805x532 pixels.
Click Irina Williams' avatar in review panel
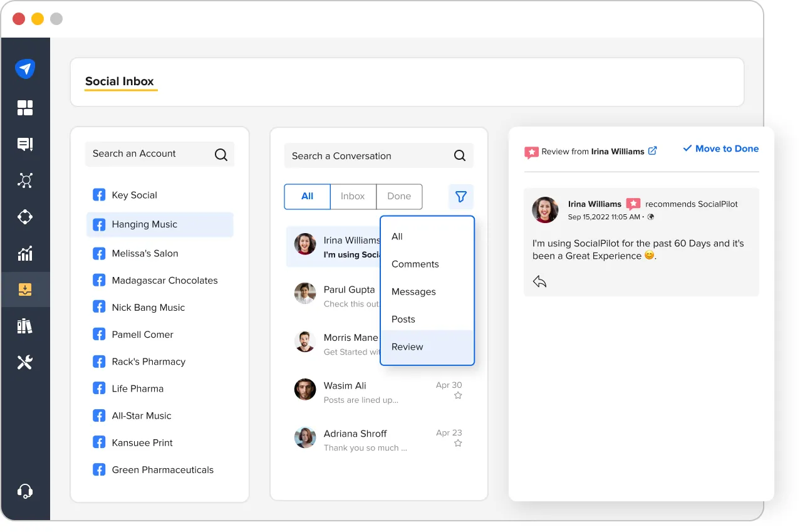(545, 210)
